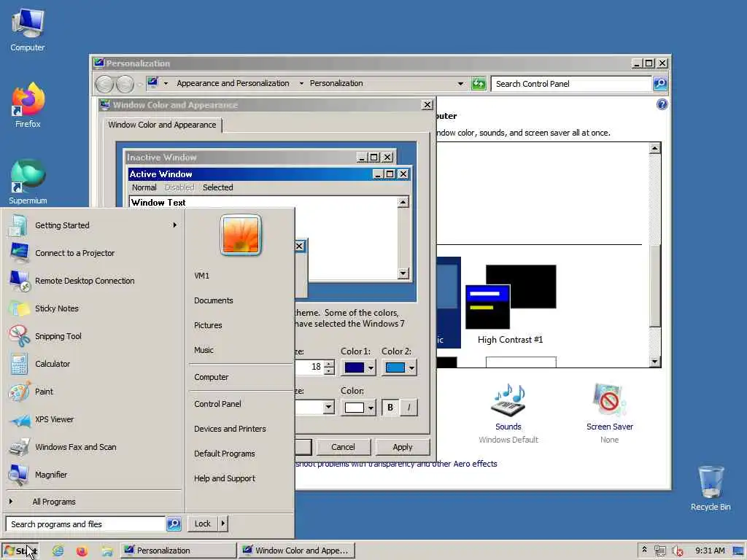Show hidden tray icons arrow

click(644, 549)
